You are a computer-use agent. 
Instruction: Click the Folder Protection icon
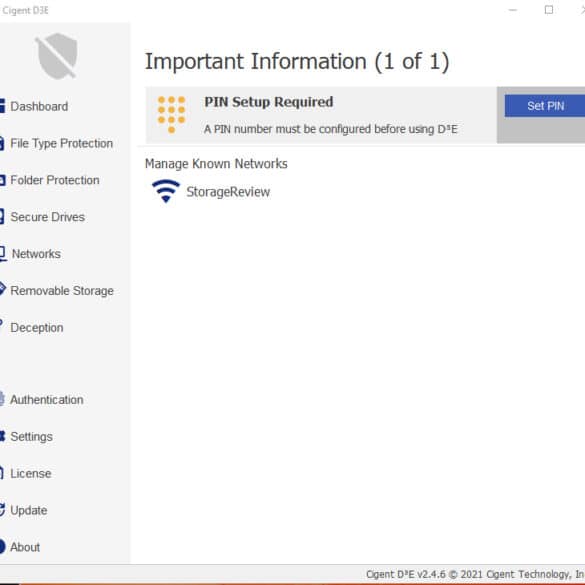pyautogui.click(x=2, y=180)
